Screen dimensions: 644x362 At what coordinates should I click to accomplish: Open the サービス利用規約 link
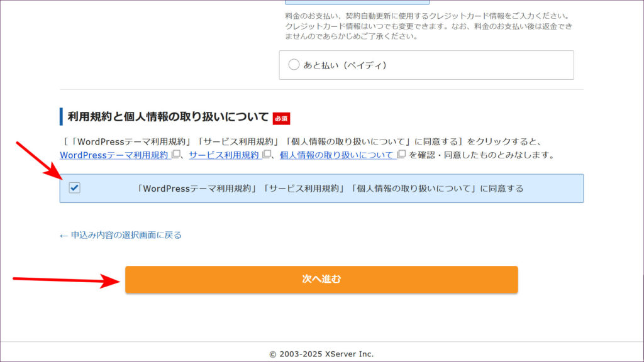click(x=224, y=155)
